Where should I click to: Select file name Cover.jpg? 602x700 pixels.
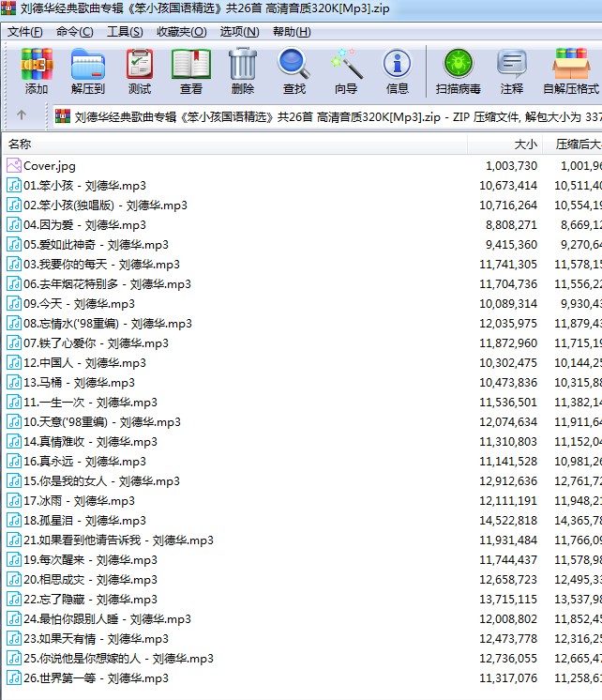pos(50,166)
